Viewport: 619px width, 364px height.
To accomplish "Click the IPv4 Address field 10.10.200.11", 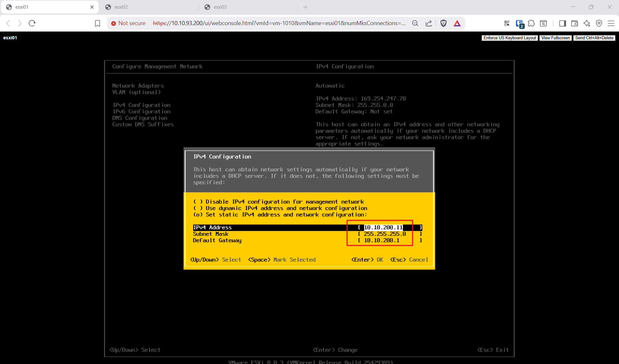I will [x=390, y=227].
